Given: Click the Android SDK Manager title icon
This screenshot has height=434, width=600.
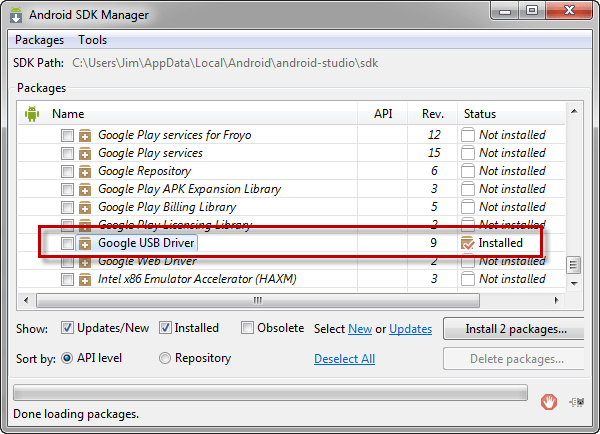Looking at the screenshot, I should click(x=16, y=15).
